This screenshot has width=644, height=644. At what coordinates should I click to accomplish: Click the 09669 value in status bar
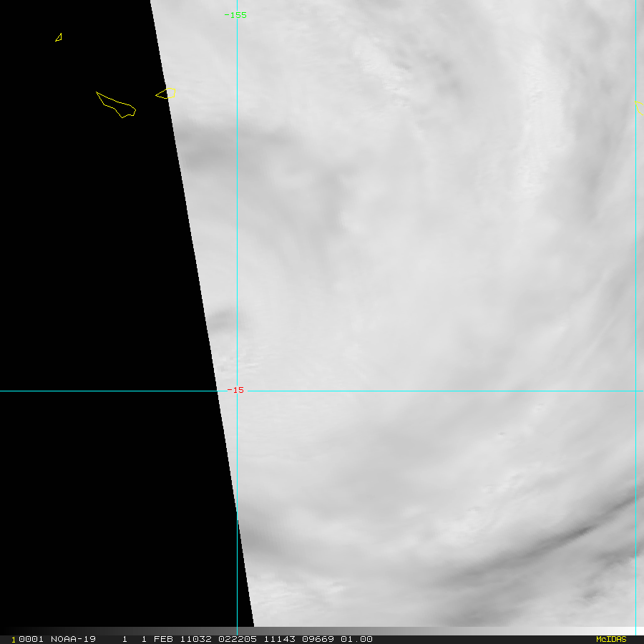[x=312, y=639]
